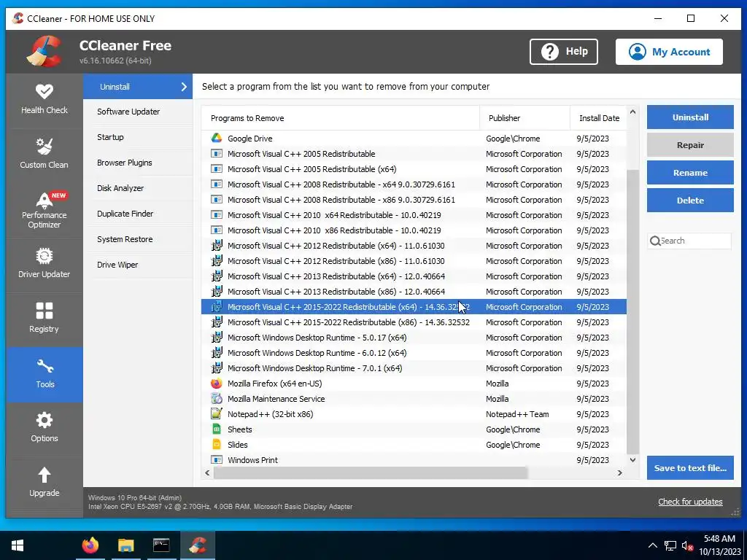Click the Upgrade arrow icon
Screen dimensions: 747x560
click(44, 475)
